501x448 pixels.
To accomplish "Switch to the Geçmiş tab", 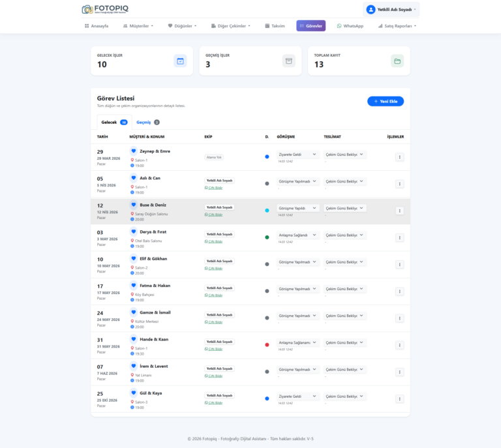I will (x=147, y=122).
